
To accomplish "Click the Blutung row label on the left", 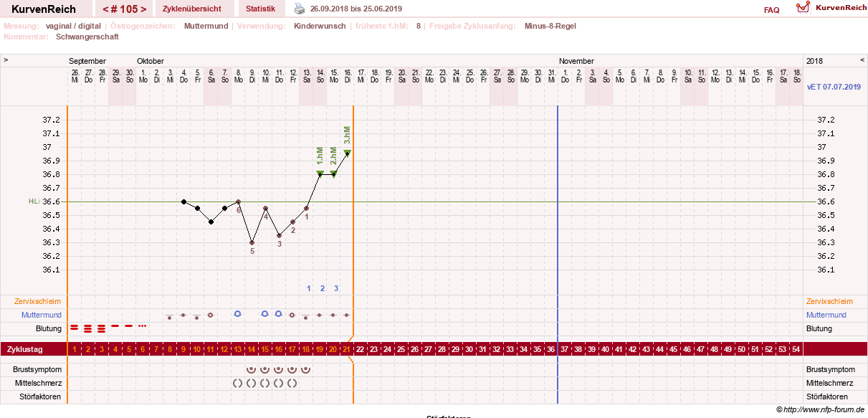I will click(x=49, y=328).
